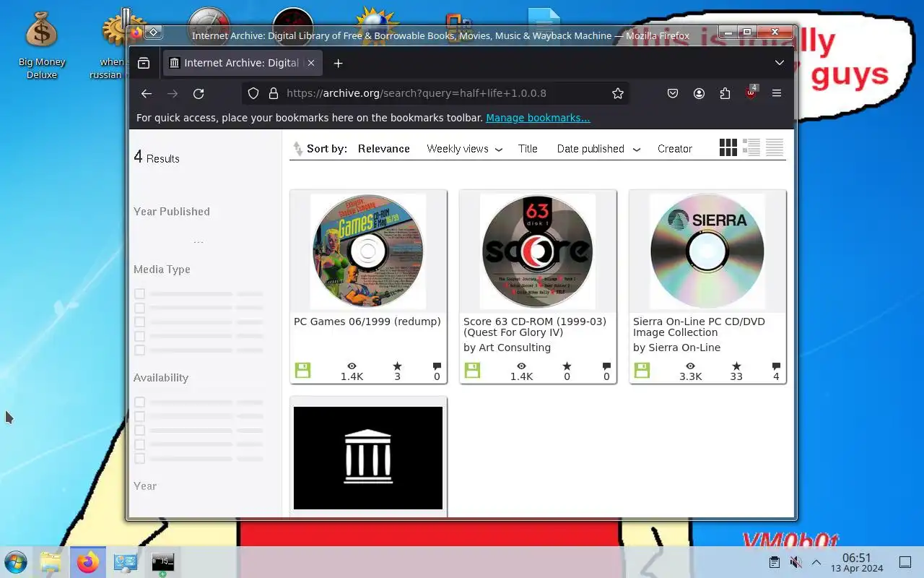924x578 pixels.
Task: Click the reviews bubble on Sierra On-Line card
Action: tap(776, 366)
